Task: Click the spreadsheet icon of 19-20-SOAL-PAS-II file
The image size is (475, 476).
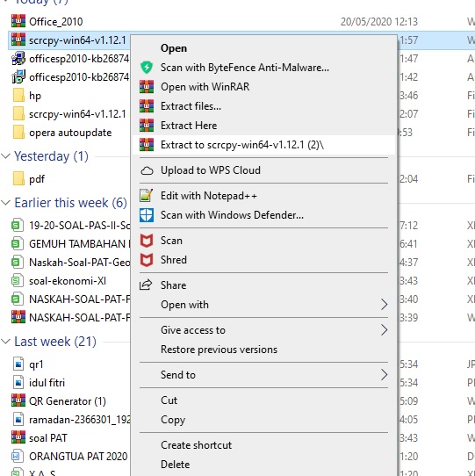Action: pyautogui.click(x=18, y=225)
